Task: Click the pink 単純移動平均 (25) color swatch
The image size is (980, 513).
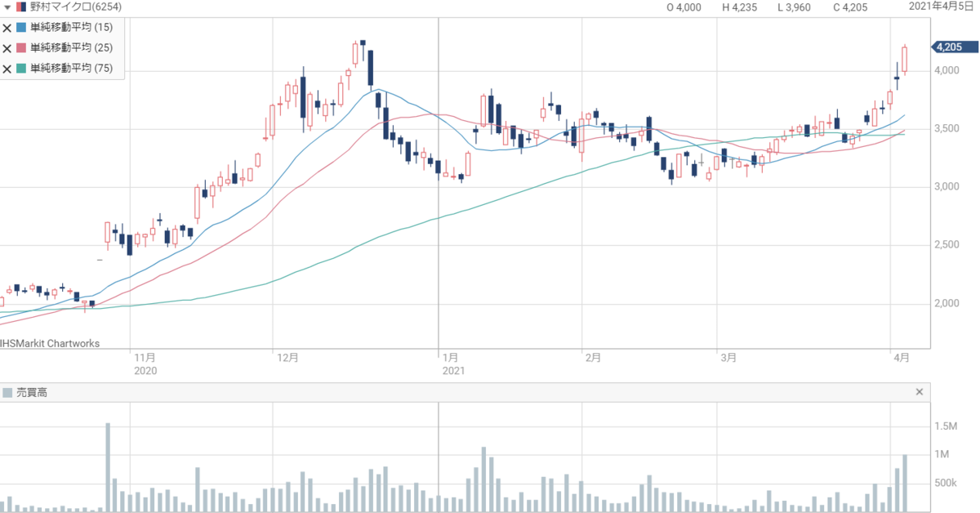Action: [x=21, y=48]
